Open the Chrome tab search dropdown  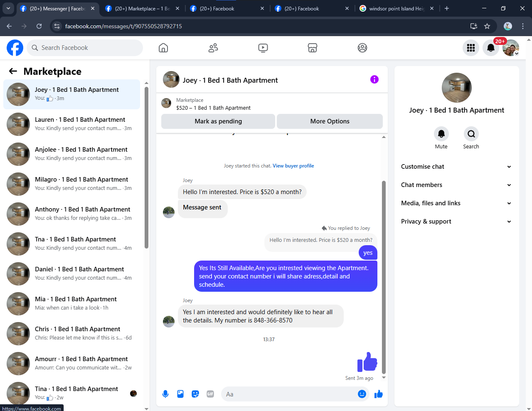(8, 8)
